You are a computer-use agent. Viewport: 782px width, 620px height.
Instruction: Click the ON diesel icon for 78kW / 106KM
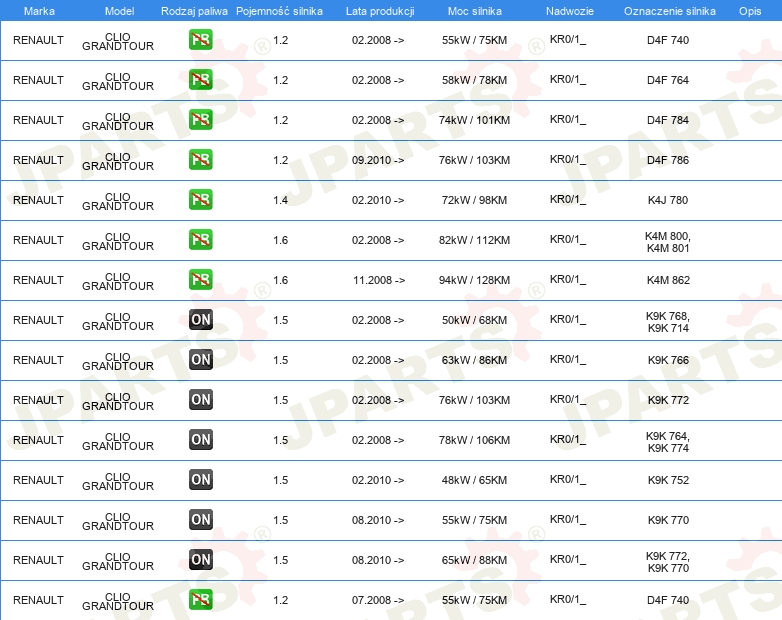(200, 439)
